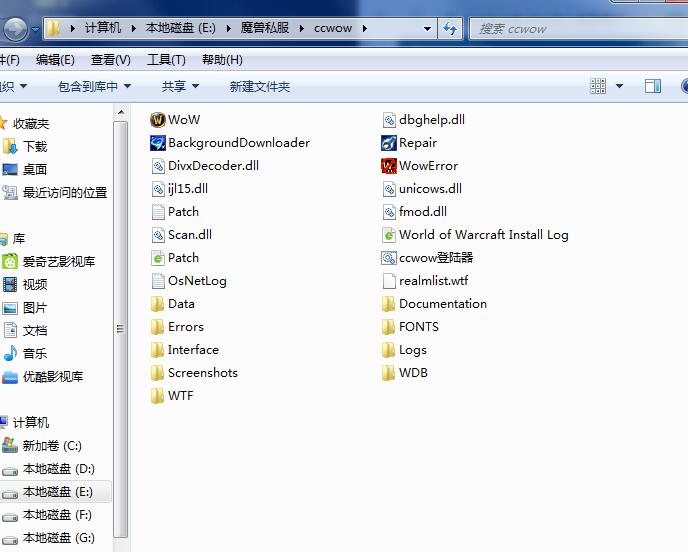Select fmod.dll file icon
Image resolution: width=688 pixels, height=552 pixels.
[389, 212]
